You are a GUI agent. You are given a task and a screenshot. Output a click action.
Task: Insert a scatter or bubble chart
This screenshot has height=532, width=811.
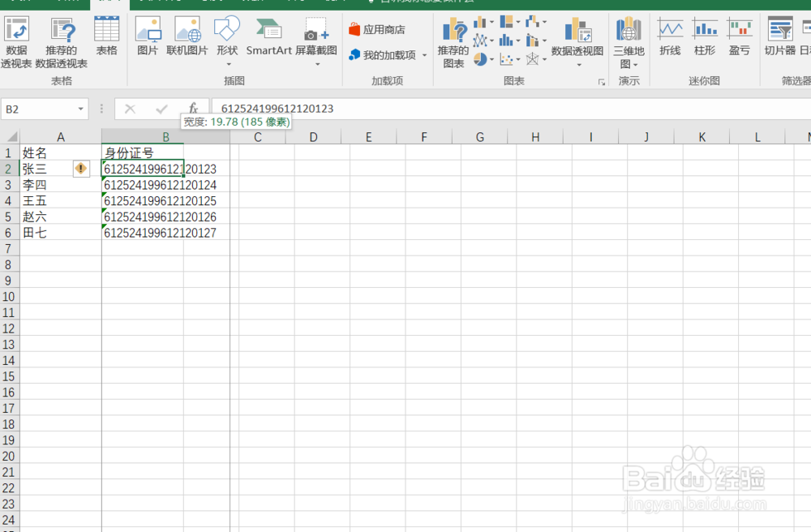click(x=510, y=59)
